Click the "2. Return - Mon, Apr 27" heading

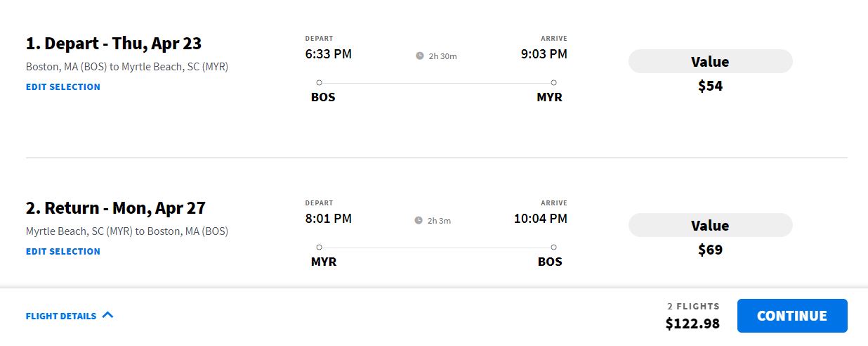pyautogui.click(x=116, y=208)
